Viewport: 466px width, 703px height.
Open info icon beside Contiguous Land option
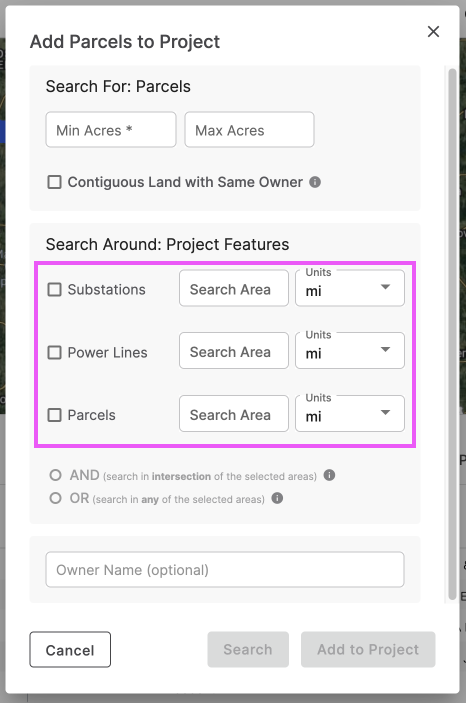coord(315,182)
